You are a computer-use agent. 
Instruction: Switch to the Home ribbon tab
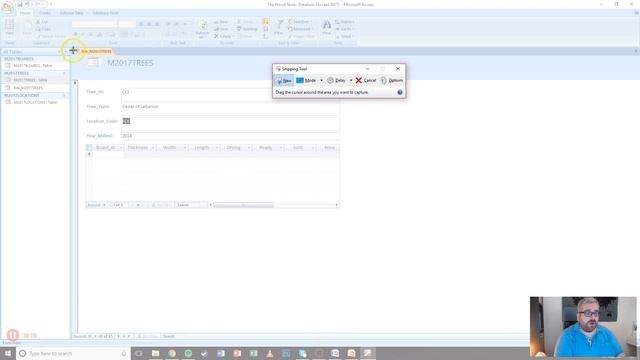(x=25, y=13)
